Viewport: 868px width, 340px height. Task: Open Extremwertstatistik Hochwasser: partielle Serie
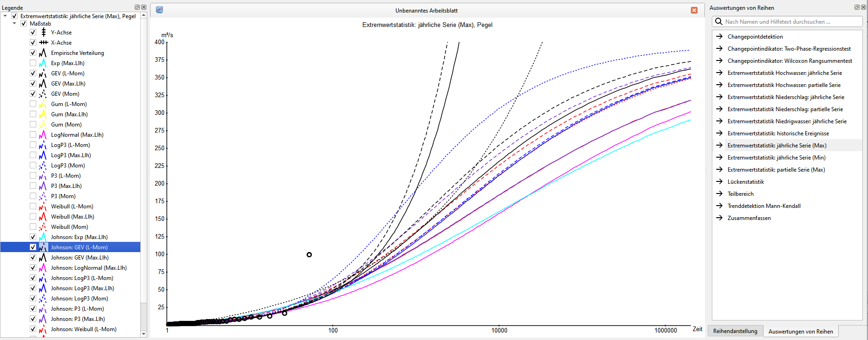[784, 85]
